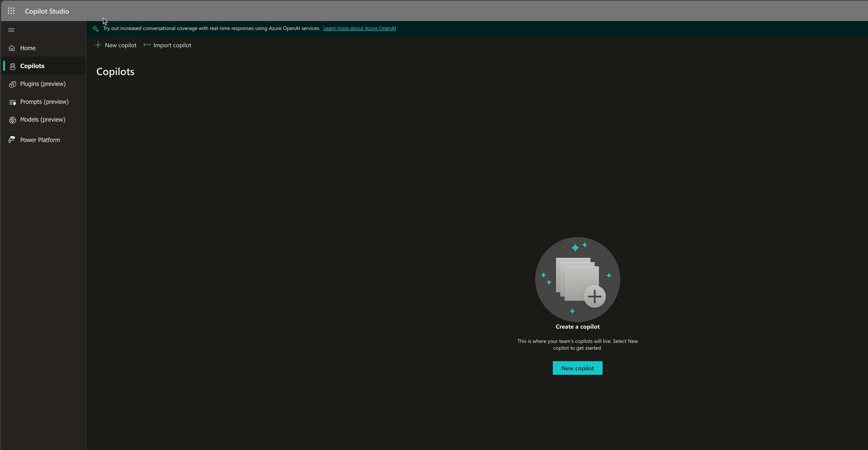Open the Power Platform text label

point(40,140)
